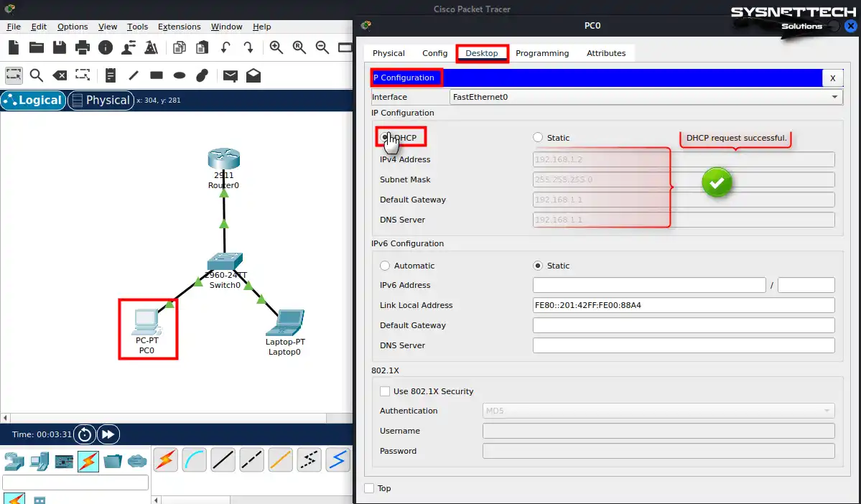Zoom in on the workspace

click(276, 48)
